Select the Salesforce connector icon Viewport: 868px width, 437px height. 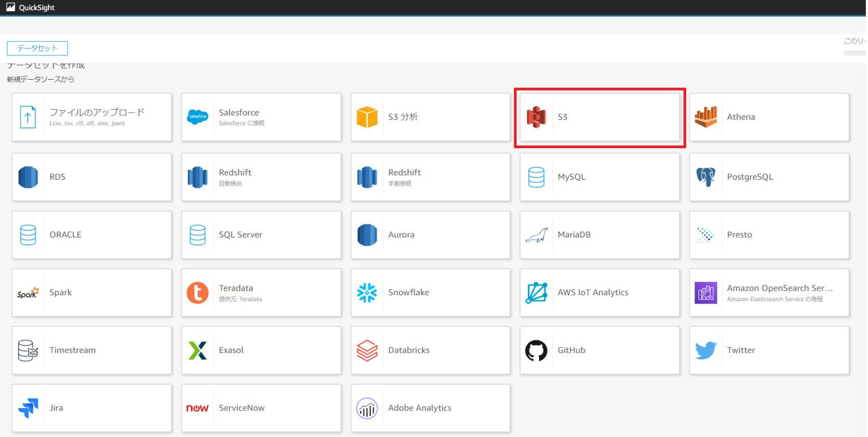tap(197, 117)
